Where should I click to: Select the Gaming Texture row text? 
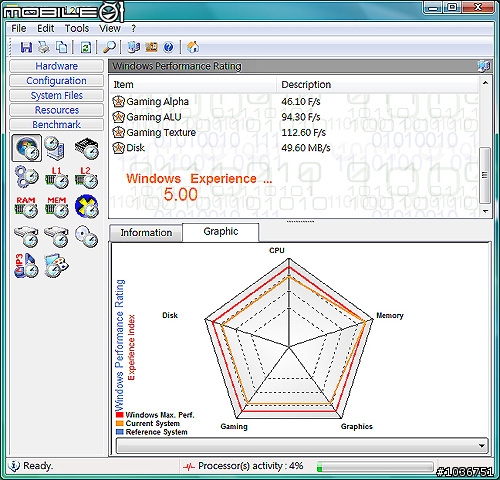coord(161,132)
